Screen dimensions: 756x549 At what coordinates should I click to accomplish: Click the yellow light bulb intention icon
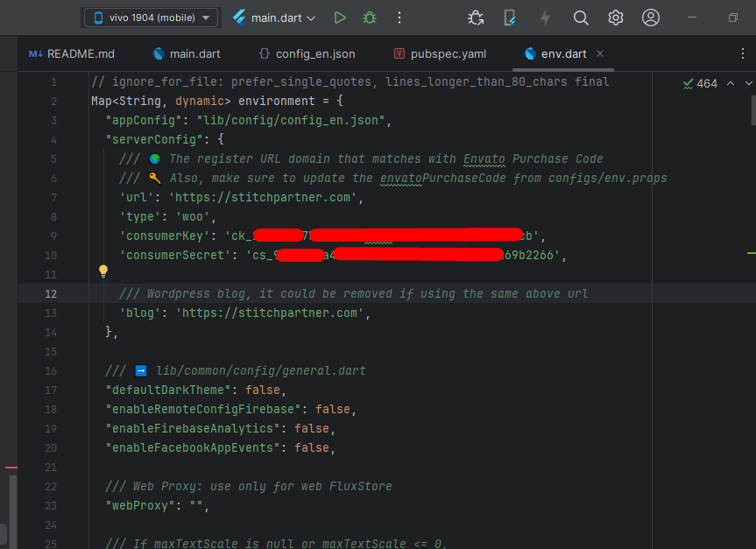click(103, 271)
